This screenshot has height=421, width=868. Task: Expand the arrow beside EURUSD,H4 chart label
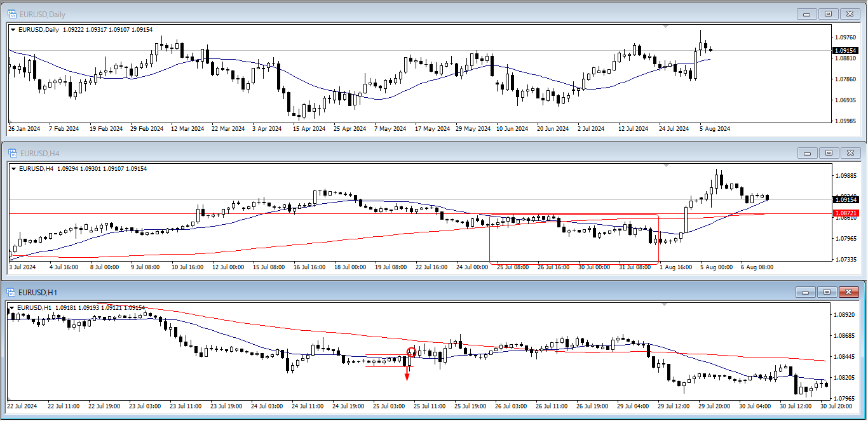[x=14, y=168]
